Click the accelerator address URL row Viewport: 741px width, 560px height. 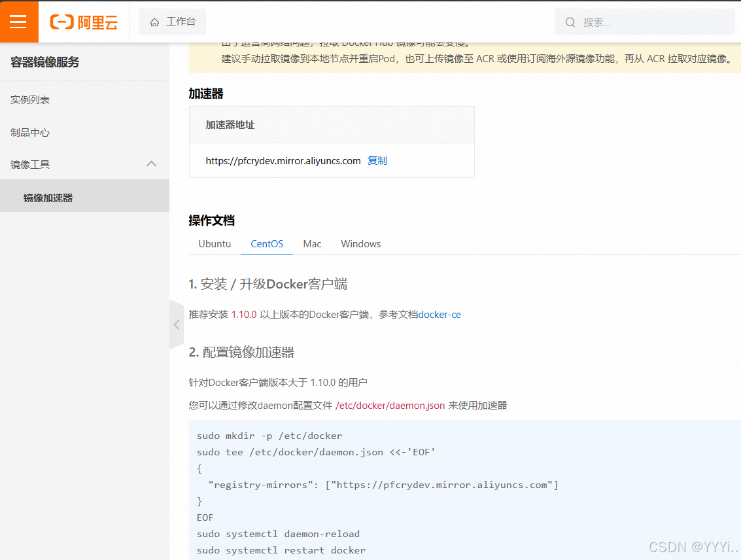(283, 160)
